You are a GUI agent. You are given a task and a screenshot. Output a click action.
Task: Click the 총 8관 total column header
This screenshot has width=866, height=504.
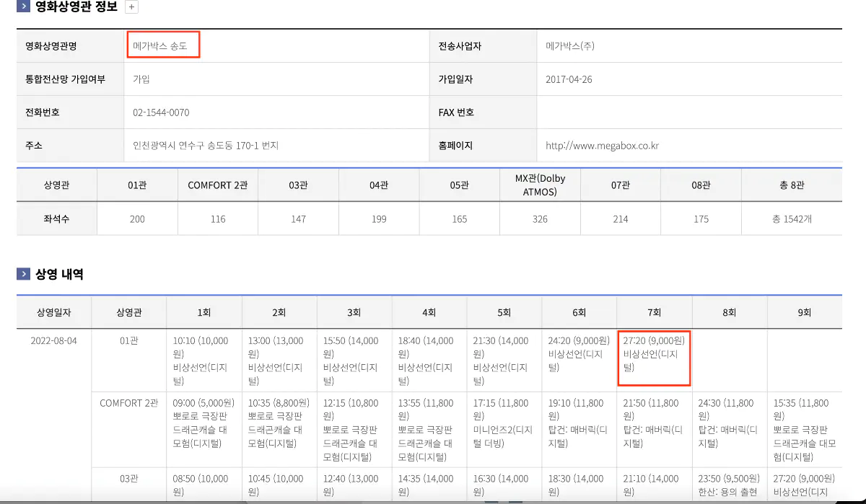pos(792,185)
